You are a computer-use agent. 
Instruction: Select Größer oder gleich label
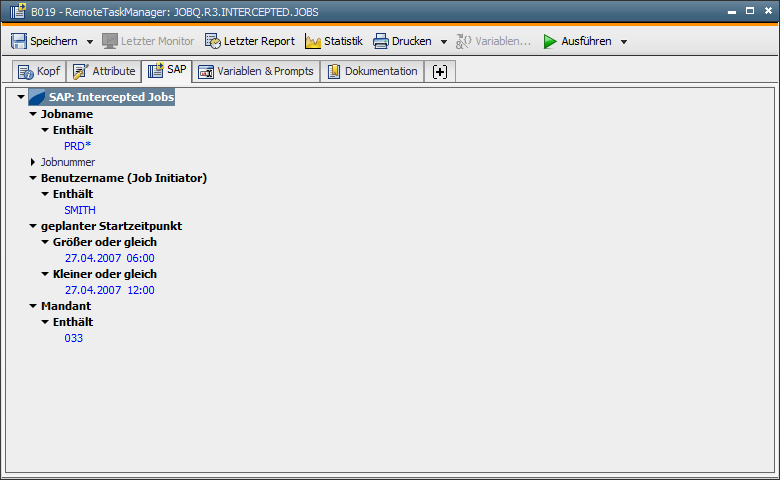(x=105, y=242)
